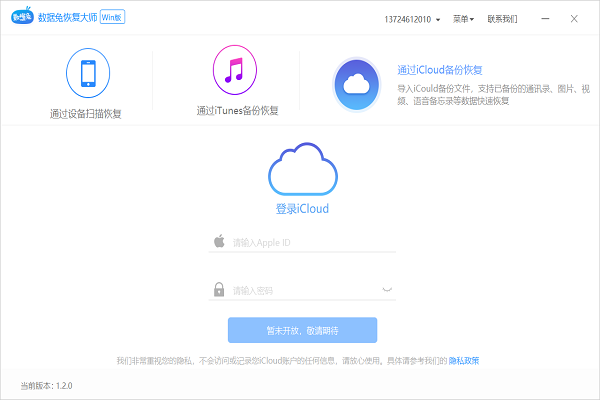Click the lock icon beside the password field
Image resolution: width=600 pixels, height=400 pixels.
pyautogui.click(x=219, y=289)
